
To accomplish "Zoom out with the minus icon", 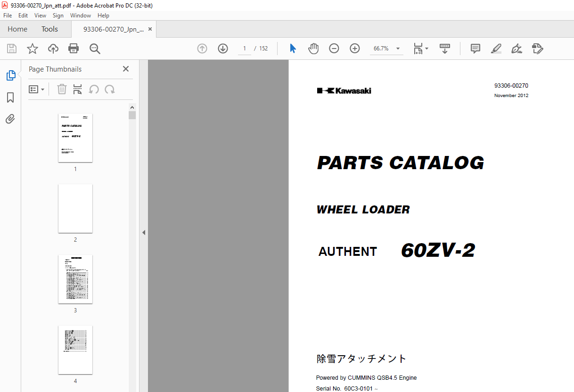I will pos(334,49).
